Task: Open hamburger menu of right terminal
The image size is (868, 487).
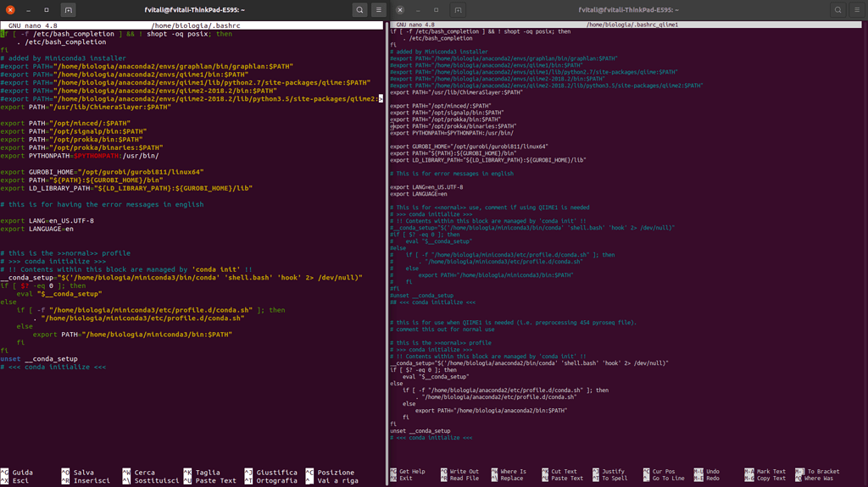Action: [x=858, y=10]
